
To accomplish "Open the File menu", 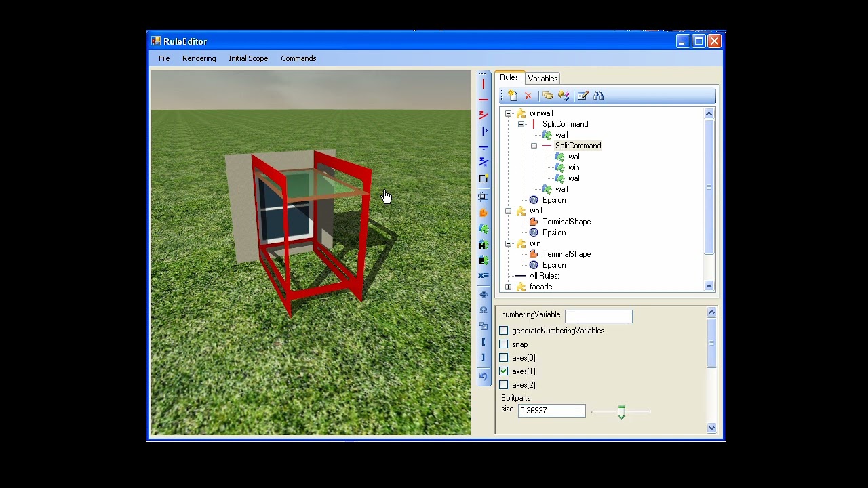I will coord(164,58).
